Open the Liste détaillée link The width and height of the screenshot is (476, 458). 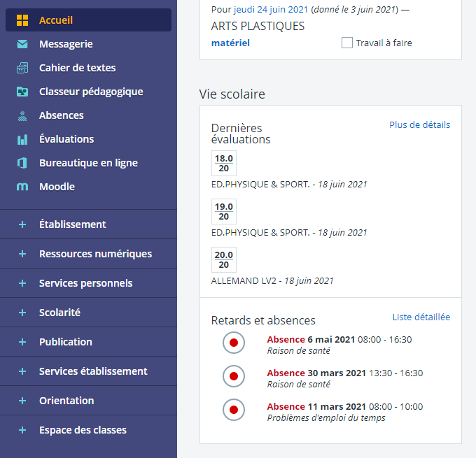click(x=421, y=317)
